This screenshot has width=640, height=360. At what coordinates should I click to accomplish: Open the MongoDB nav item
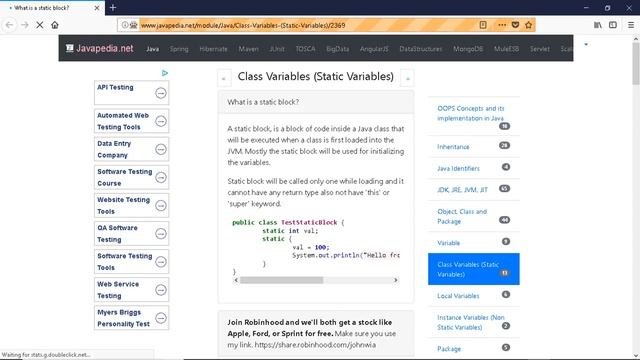tap(468, 49)
